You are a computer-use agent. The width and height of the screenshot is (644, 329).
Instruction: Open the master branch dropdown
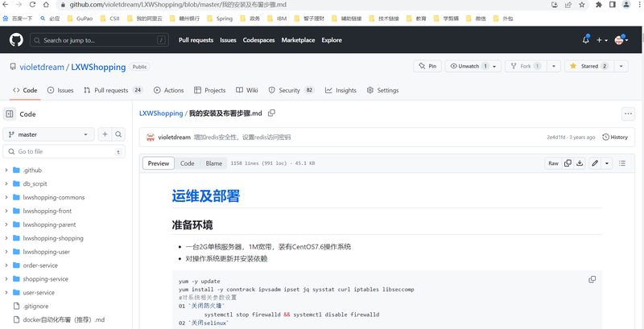[50, 134]
